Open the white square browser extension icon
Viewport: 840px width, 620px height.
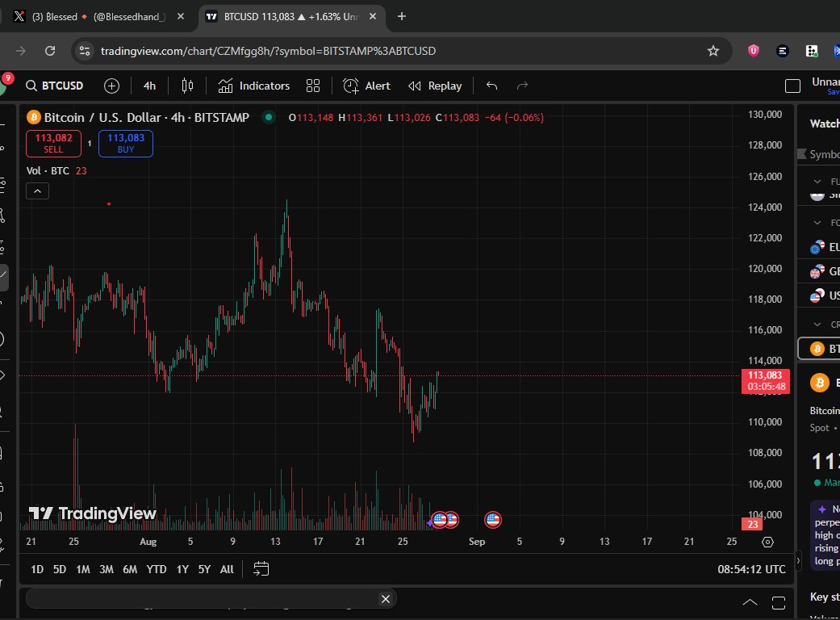coord(812,51)
